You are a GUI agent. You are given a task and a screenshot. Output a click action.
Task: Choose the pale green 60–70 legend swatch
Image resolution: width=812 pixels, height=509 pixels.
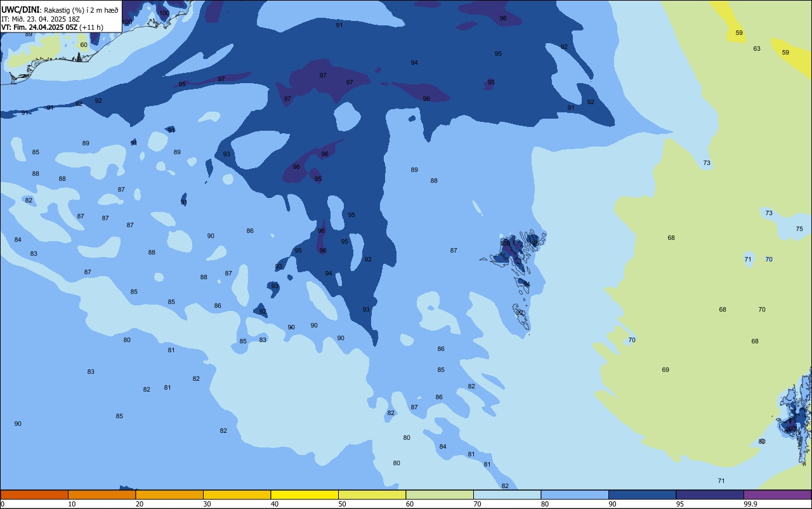pos(440,494)
